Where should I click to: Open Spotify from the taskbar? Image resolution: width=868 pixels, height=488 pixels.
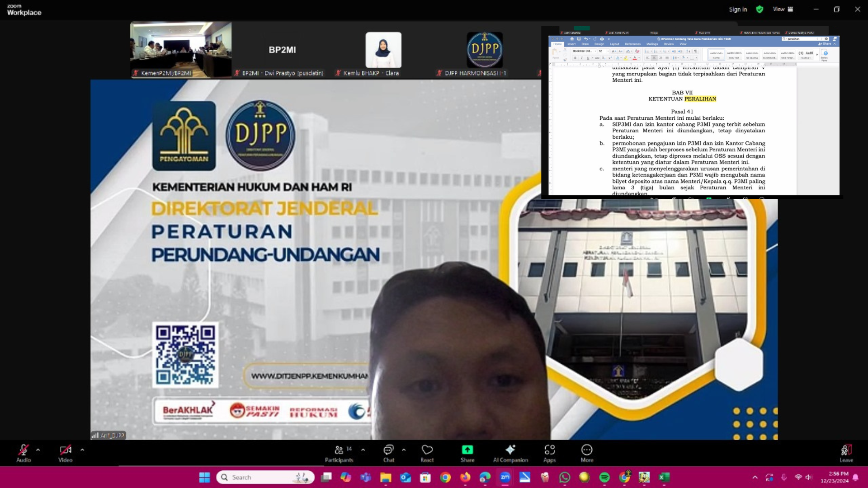point(604,477)
